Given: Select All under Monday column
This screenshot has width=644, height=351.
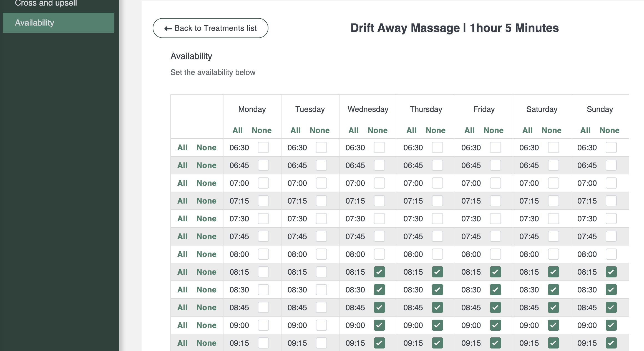Looking at the screenshot, I should (x=237, y=130).
